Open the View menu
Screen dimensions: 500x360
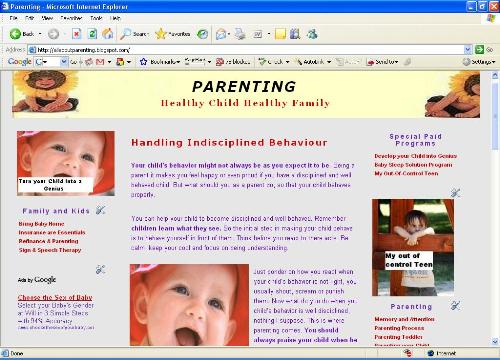47,18
